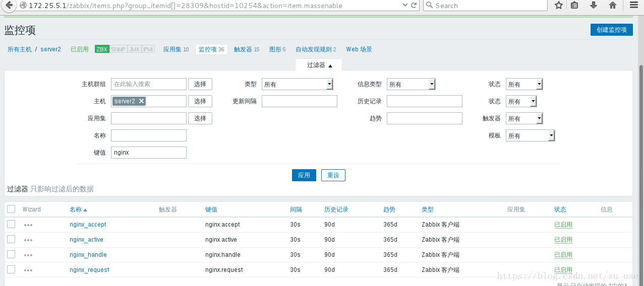Reload the page with the refresh icon
Image resolution: width=644 pixels, height=286 pixels.
414,5
